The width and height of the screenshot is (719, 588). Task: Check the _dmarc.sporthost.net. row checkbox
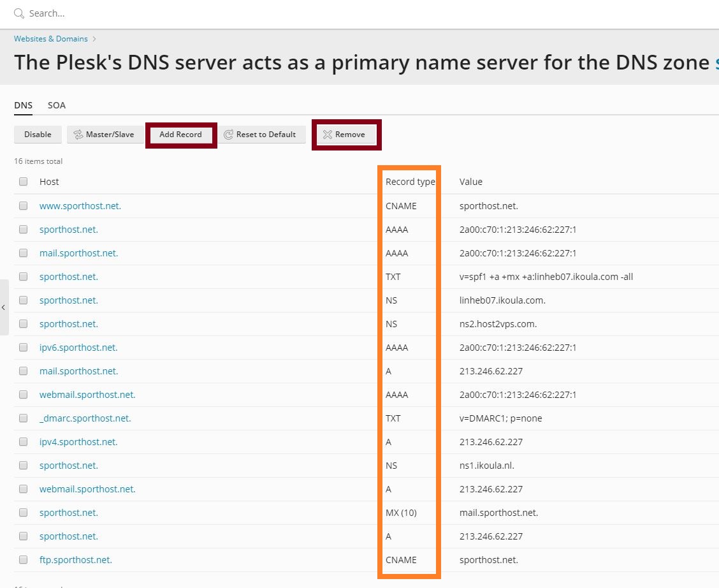click(x=24, y=418)
